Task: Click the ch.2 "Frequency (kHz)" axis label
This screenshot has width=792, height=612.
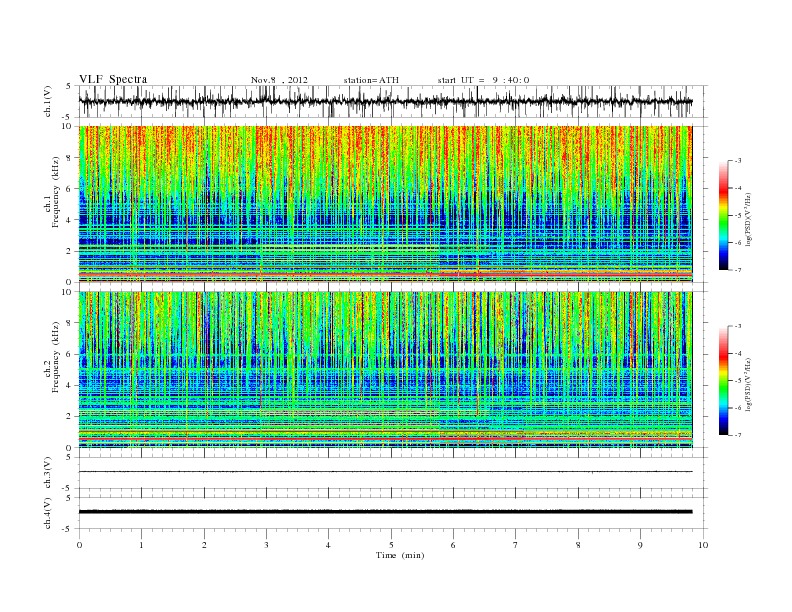Action: pyautogui.click(x=56, y=356)
